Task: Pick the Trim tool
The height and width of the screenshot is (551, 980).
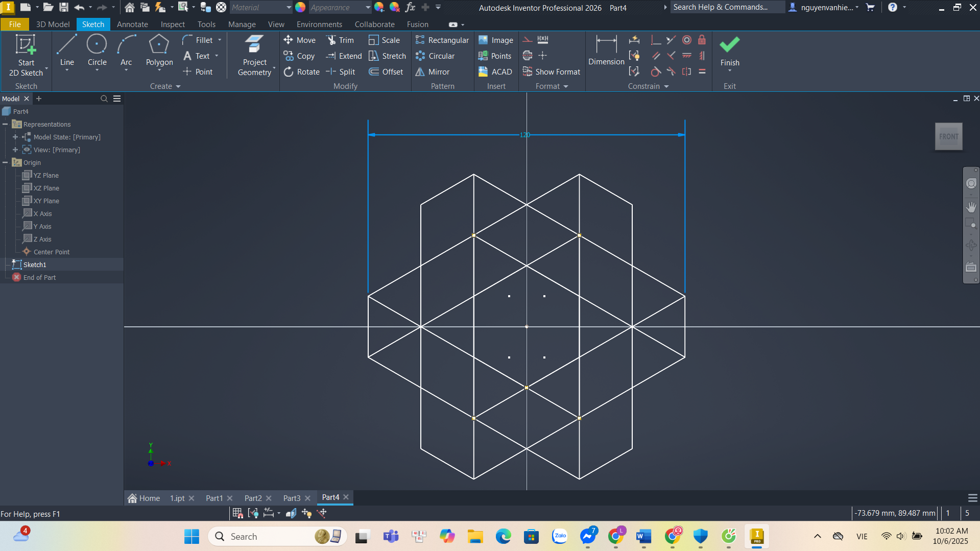Action: (340, 40)
